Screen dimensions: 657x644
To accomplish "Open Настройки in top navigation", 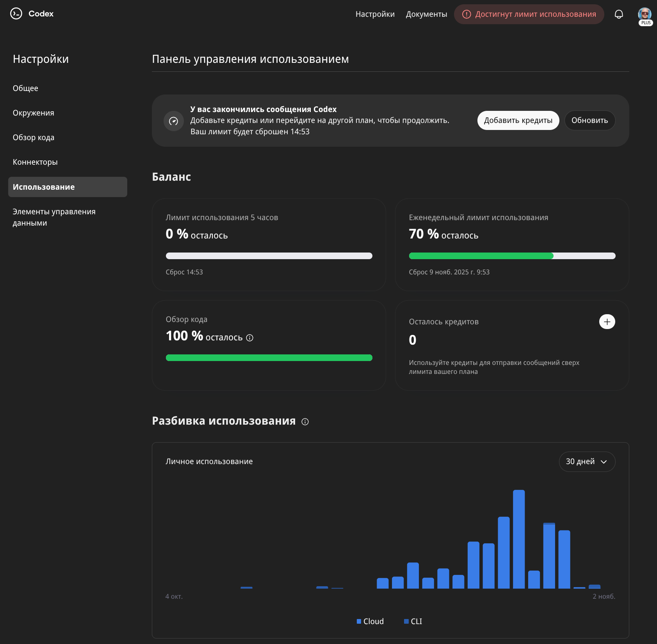I will tap(375, 14).
